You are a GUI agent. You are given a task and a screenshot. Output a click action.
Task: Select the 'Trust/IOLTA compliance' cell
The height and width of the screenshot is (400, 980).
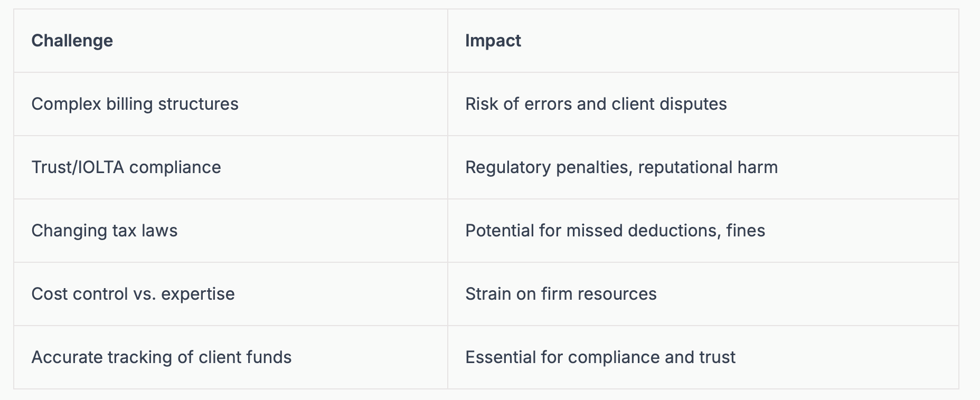[x=126, y=167]
